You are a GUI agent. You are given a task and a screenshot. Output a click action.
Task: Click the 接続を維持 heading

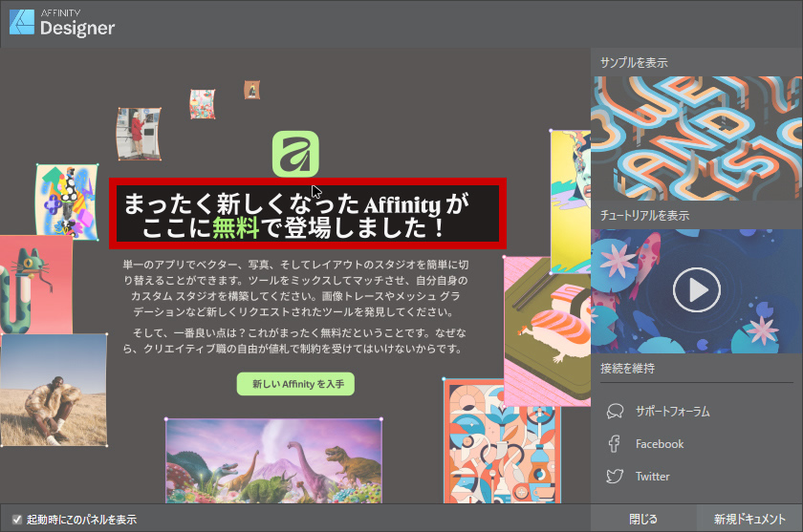pyautogui.click(x=627, y=369)
